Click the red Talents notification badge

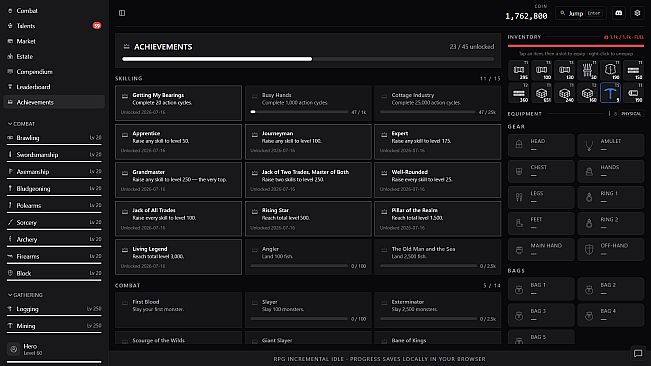(x=97, y=26)
